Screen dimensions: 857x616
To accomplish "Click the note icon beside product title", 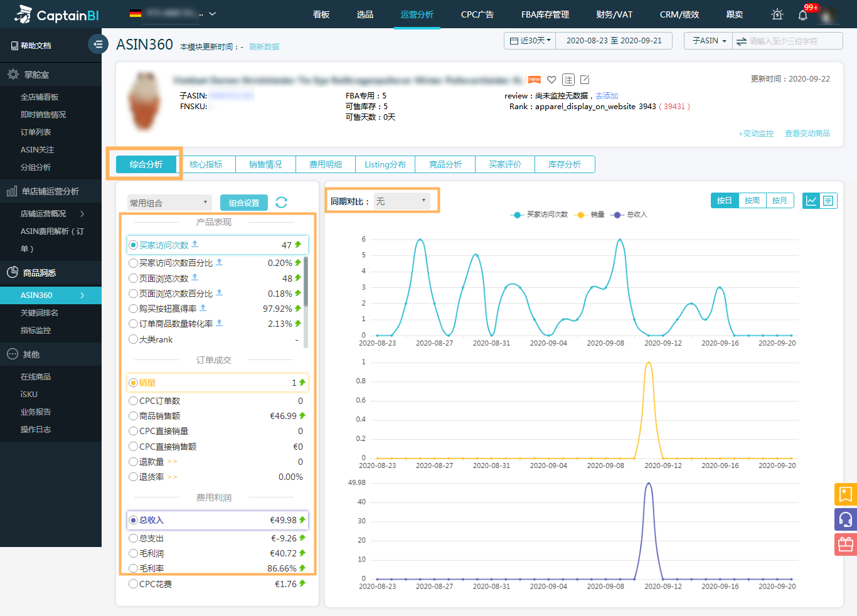I will (x=568, y=80).
